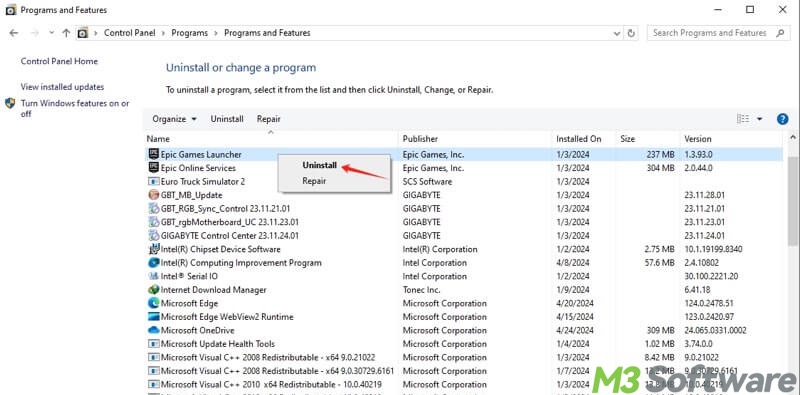Click the GIGABYTE Control Center icon

(153, 235)
